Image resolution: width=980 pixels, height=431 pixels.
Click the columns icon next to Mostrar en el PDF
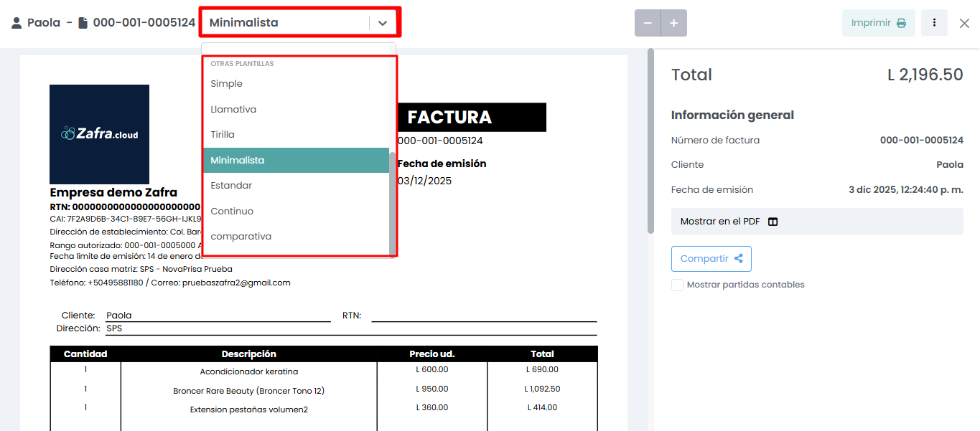(773, 222)
